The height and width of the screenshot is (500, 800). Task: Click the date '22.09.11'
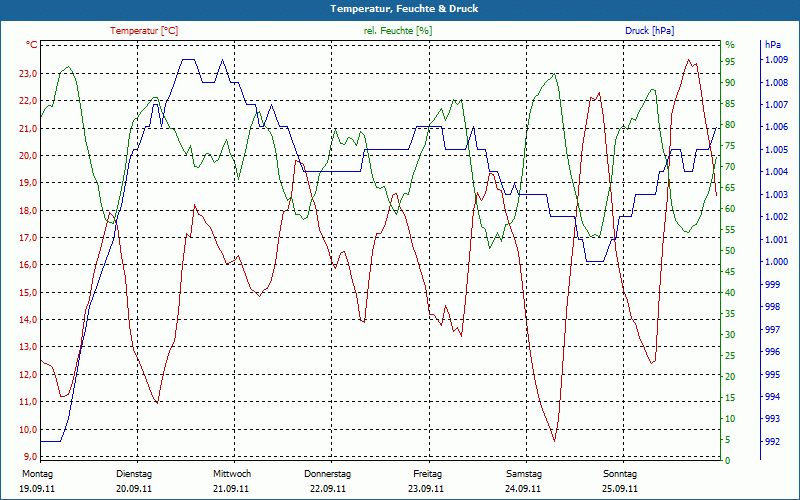(328, 489)
